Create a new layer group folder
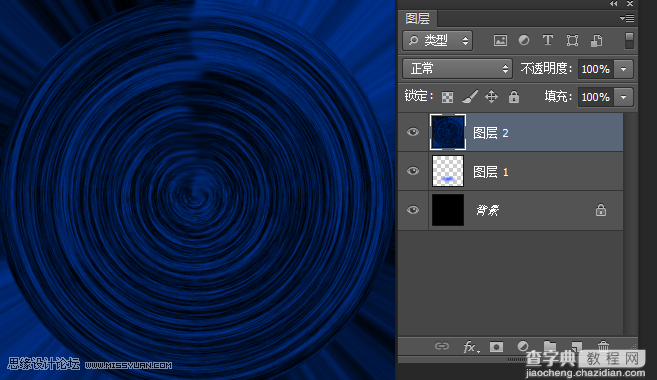The height and width of the screenshot is (380, 657). 550,346
